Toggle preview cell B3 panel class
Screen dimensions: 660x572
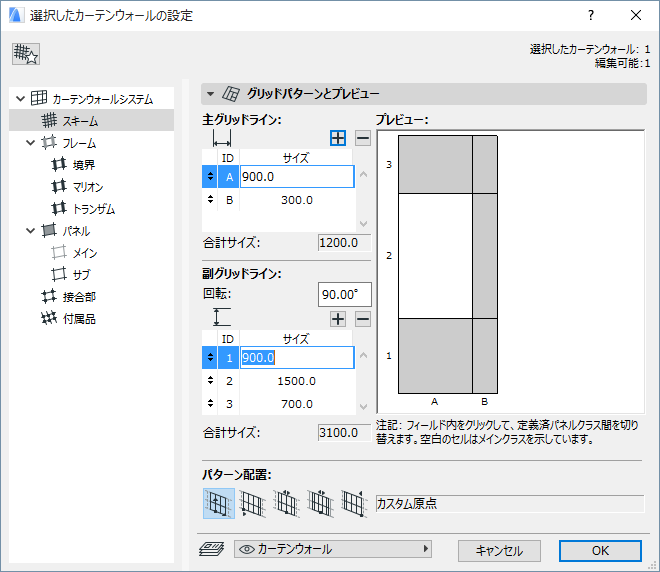[x=485, y=165]
